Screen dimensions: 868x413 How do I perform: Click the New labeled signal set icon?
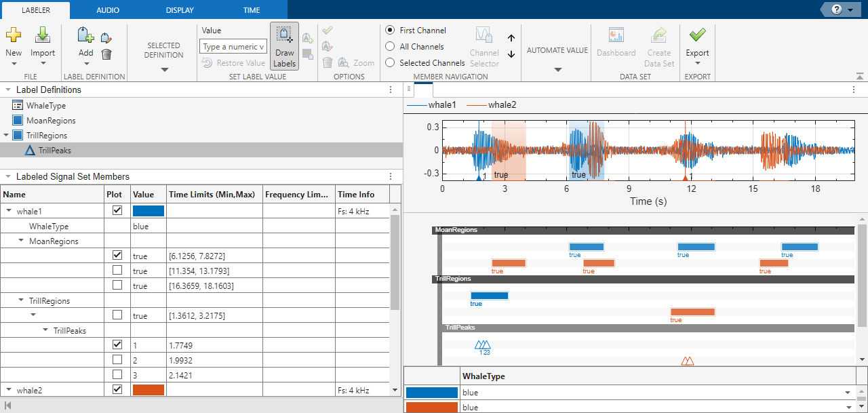14,37
